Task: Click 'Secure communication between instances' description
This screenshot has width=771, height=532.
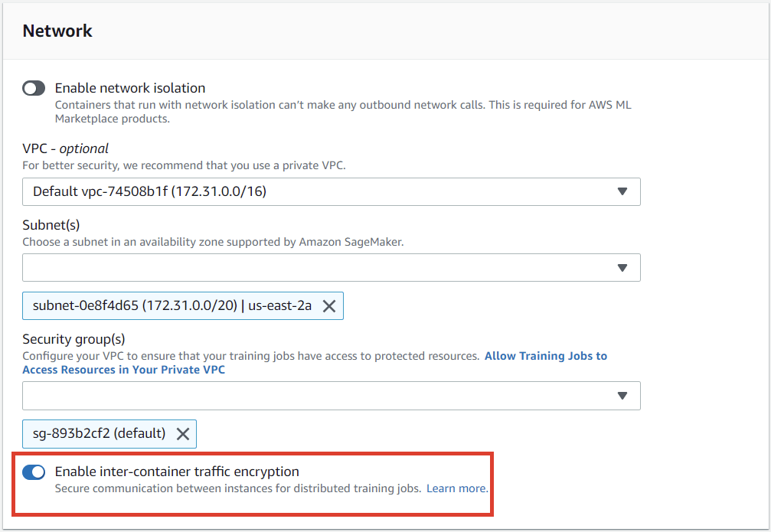Action: pyautogui.click(x=238, y=488)
